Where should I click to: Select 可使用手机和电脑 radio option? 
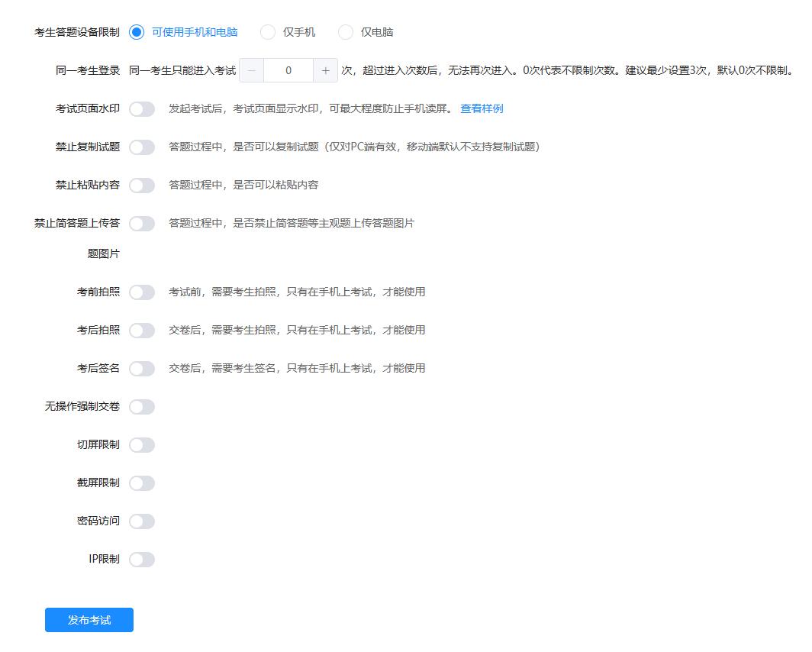click(137, 32)
